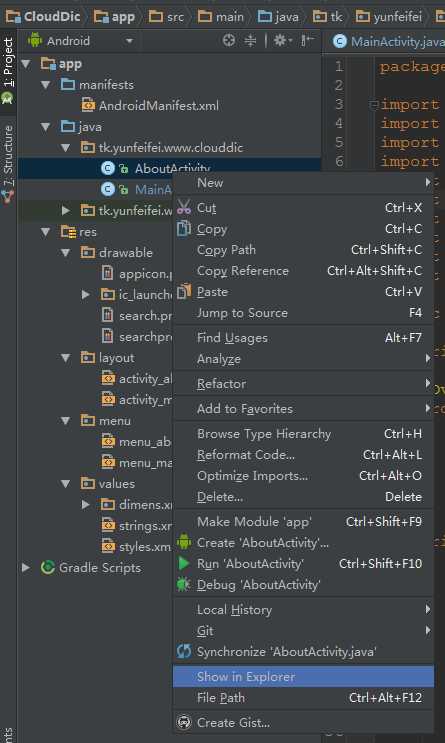Select the CloudDic breadcrumb
This screenshot has height=743, width=445.
click(x=43, y=17)
